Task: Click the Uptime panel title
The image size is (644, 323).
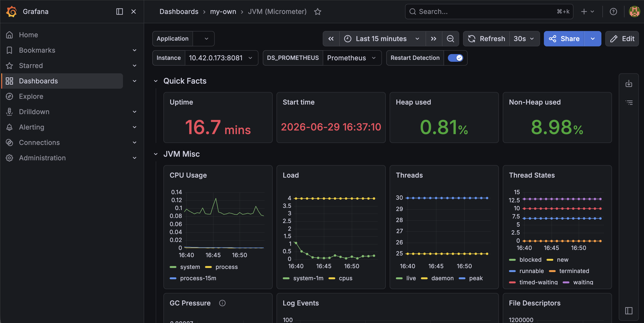Action: coord(181,102)
